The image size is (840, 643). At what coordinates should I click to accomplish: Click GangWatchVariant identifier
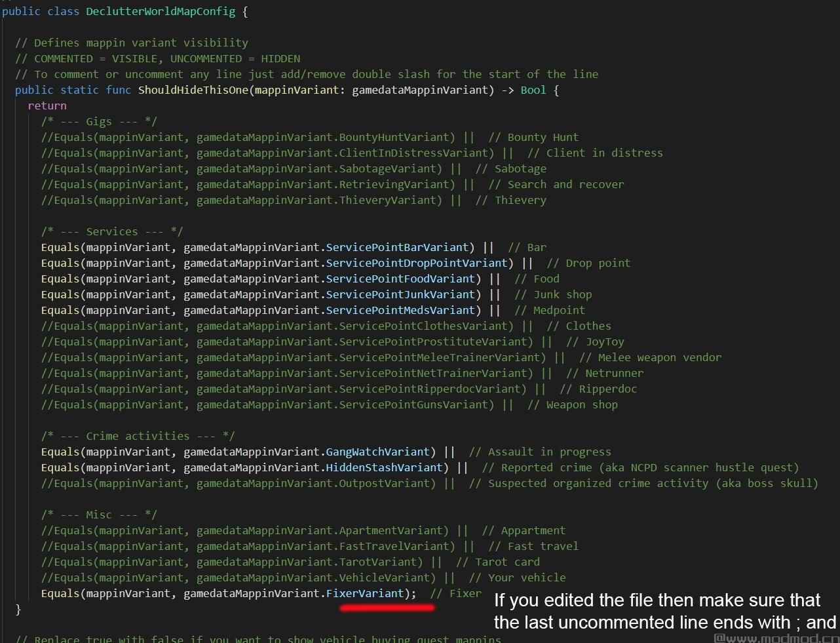(378, 452)
